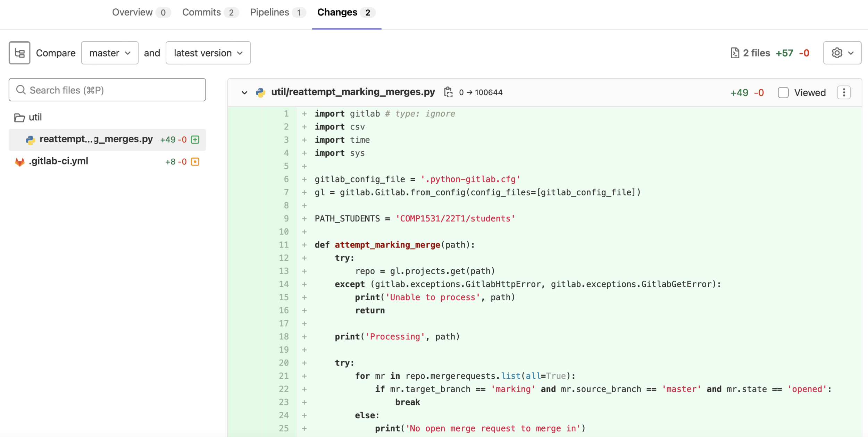Click the Search files input field

[x=107, y=90]
